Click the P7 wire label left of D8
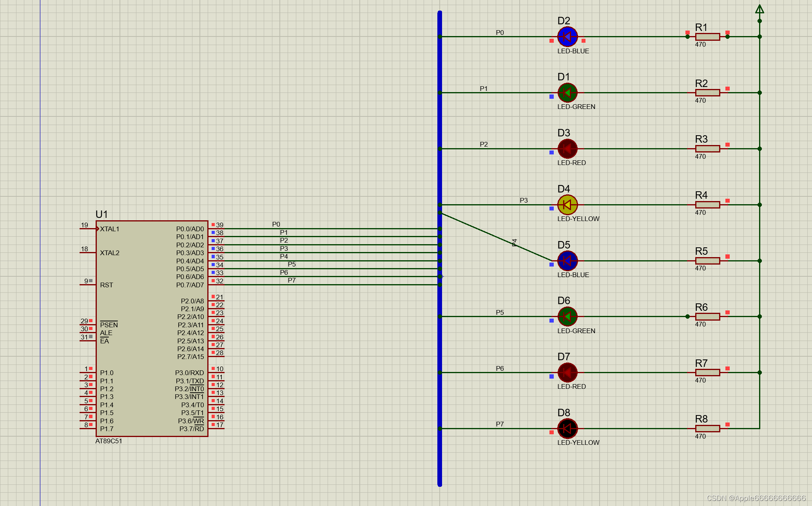The image size is (812, 506). (500, 424)
